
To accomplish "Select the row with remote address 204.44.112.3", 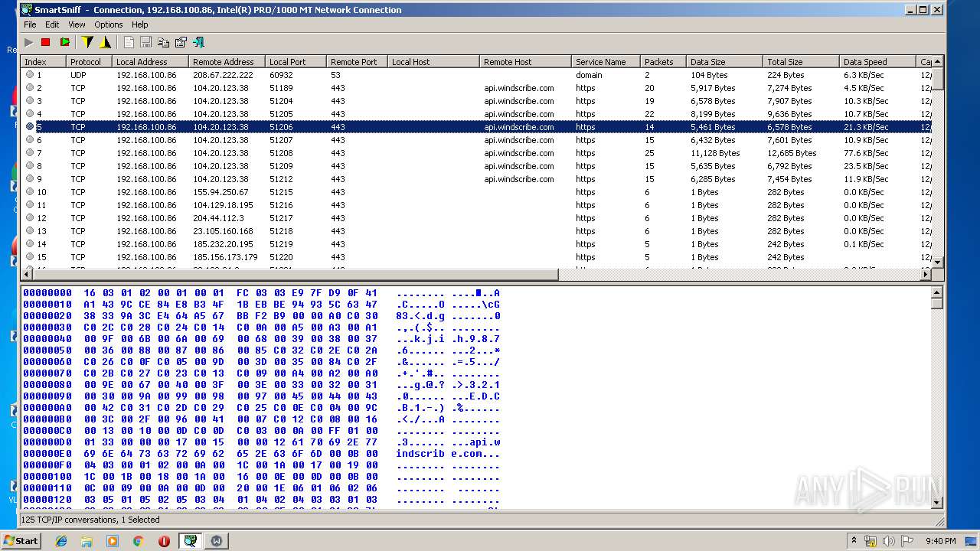I will [476, 218].
